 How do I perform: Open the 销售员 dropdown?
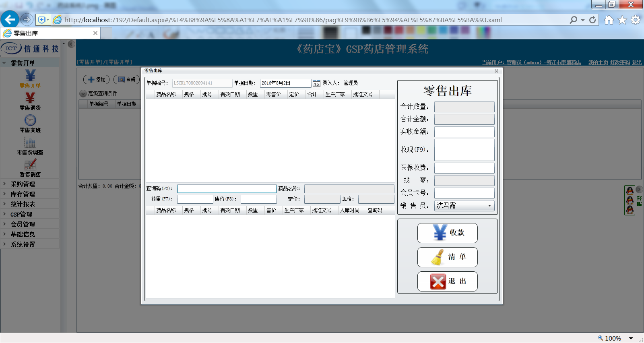pos(489,206)
